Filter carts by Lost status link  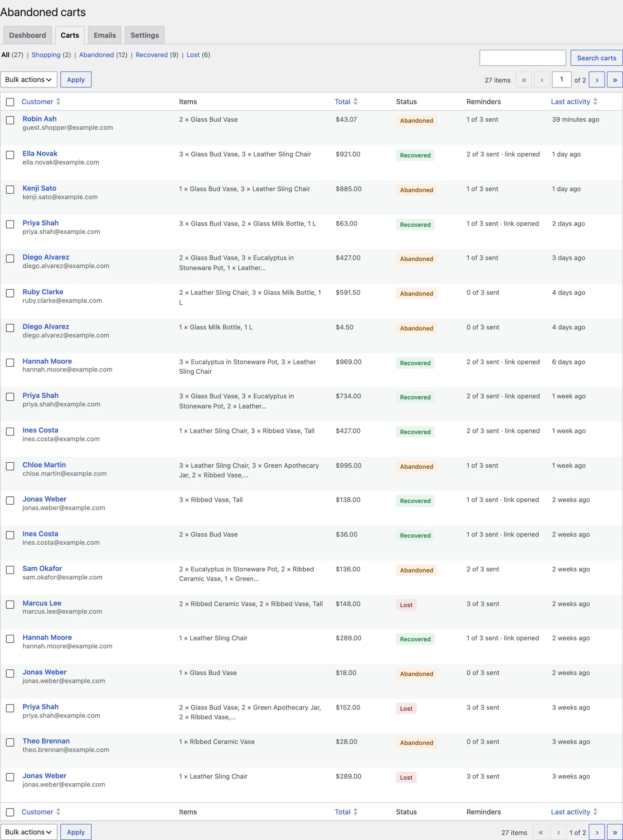pyautogui.click(x=193, y=55)
